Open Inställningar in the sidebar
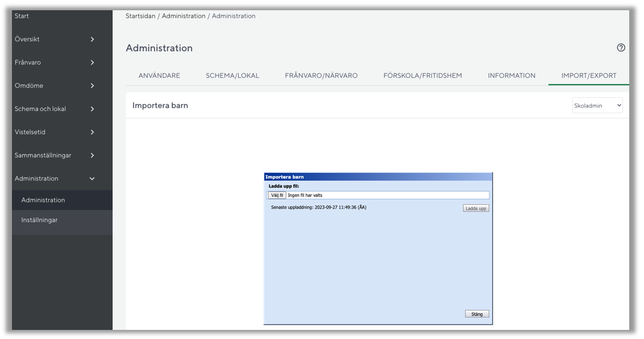Viewport: 644px width, 339px height. (39, 220)
